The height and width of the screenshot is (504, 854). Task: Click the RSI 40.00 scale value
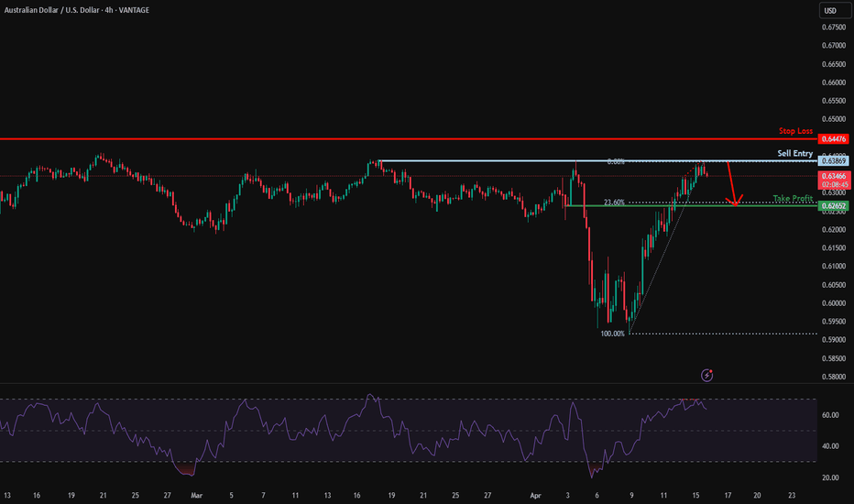click(x=830, y=446)
